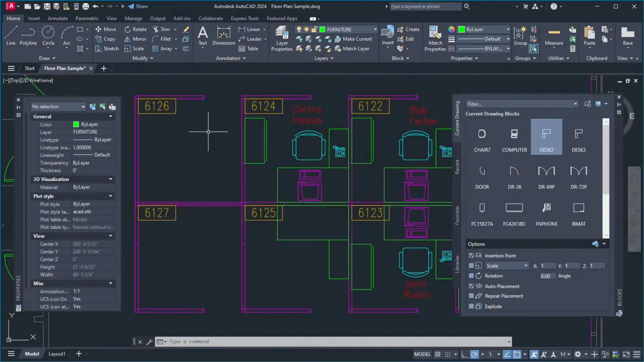Check the Scale option in Blocks Options
644x362 pixels.
coord(471,265)
